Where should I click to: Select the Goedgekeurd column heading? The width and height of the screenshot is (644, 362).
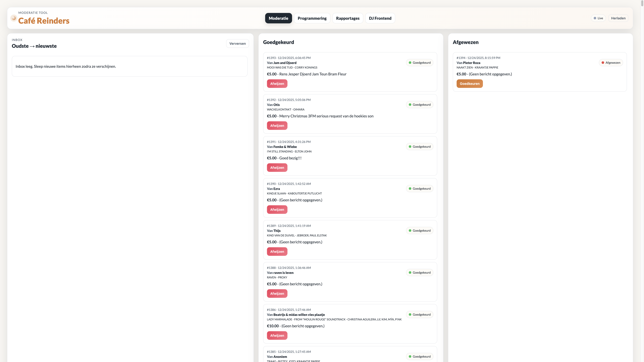[x=278, y=42]
